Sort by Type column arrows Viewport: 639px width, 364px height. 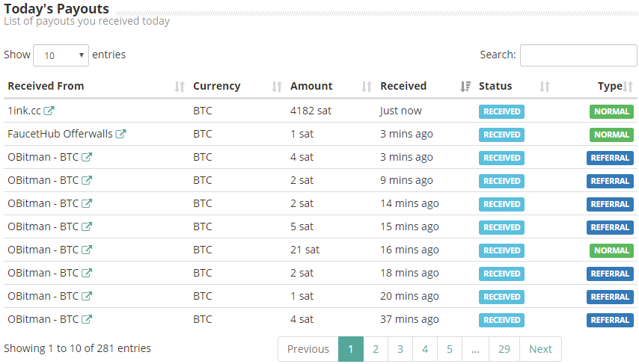(628, 86)
